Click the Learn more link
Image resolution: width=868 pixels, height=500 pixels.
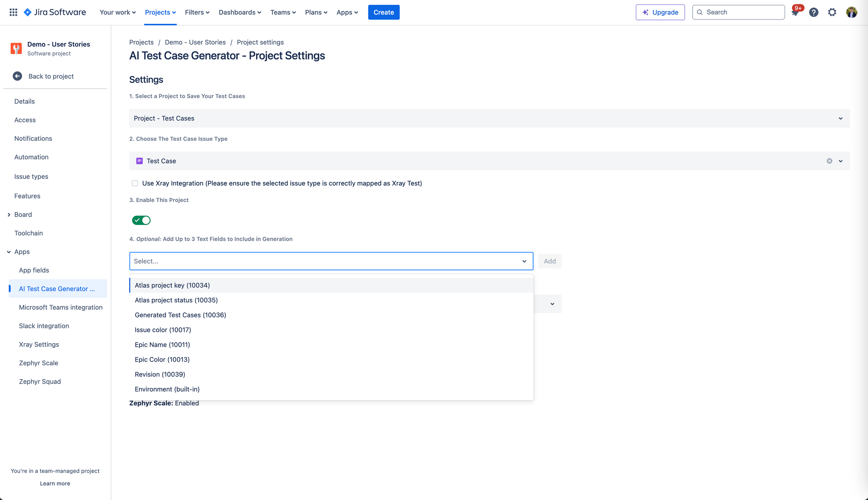(x=55, y=483)
